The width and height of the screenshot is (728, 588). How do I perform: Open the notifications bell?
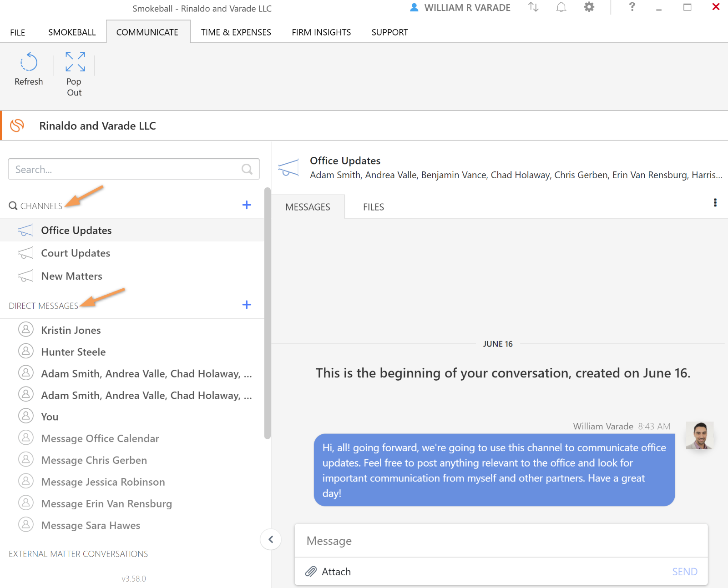coord(561,7)
